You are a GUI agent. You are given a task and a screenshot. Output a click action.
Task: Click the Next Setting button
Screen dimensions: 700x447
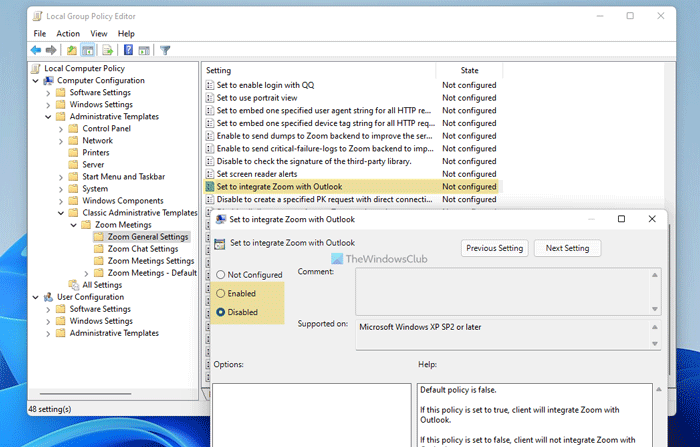point(567,248)
